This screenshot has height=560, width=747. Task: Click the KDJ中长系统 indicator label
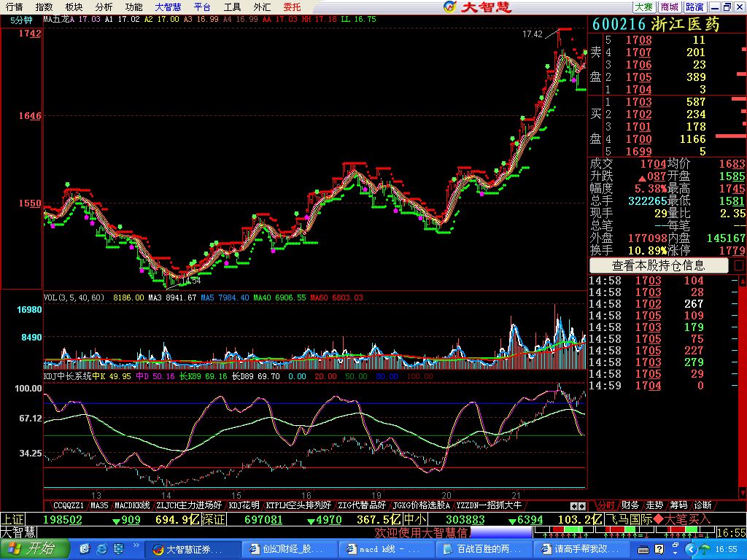coord(68,376)
